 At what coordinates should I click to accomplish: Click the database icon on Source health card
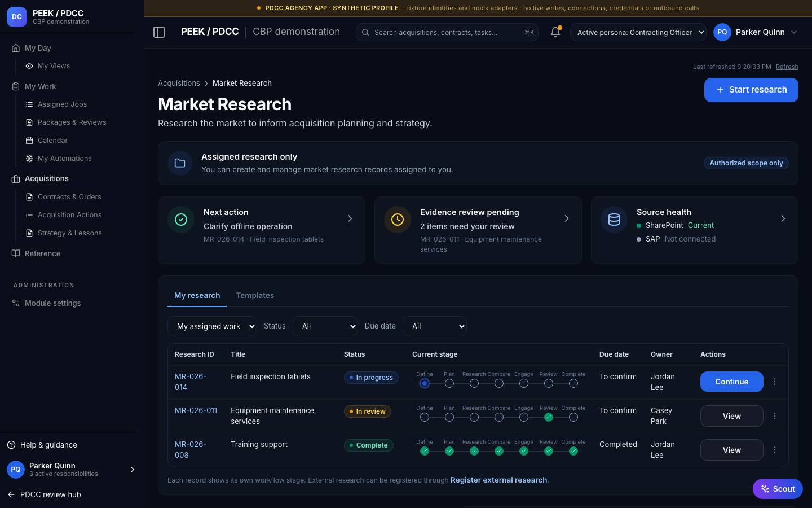click(614, 220)
